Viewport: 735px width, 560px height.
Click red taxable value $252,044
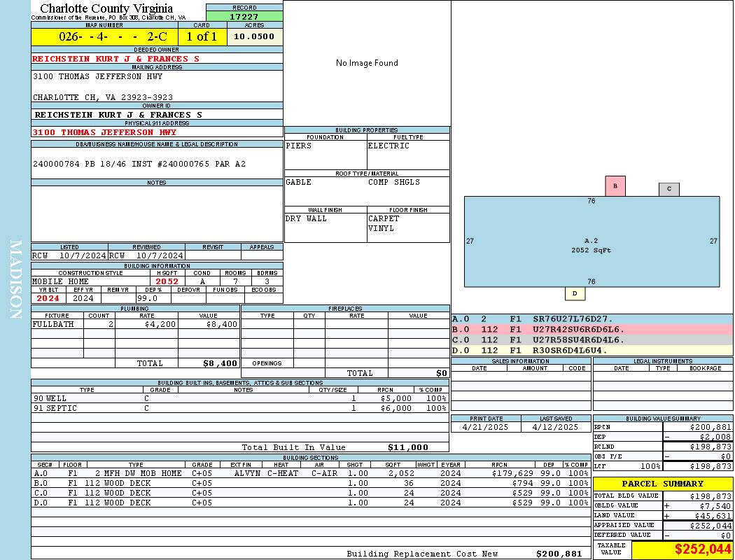tap(703, 549)
